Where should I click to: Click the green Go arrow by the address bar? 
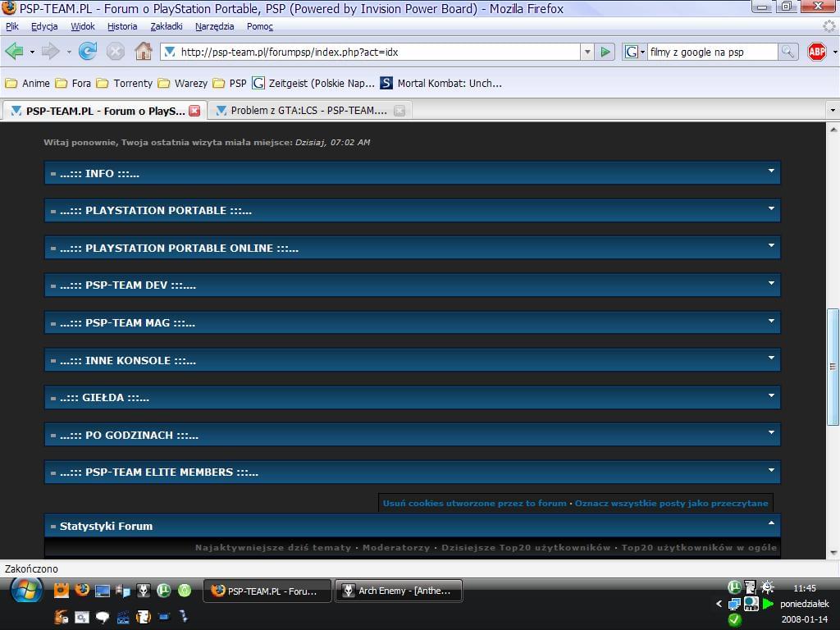pos(605,52)
